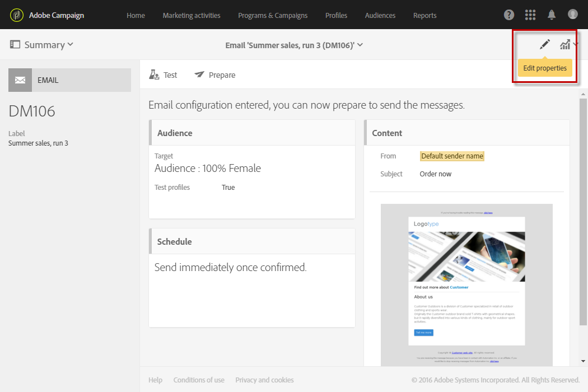
Task: Click the Edit properties pencil icon
Action: [545, 45]
